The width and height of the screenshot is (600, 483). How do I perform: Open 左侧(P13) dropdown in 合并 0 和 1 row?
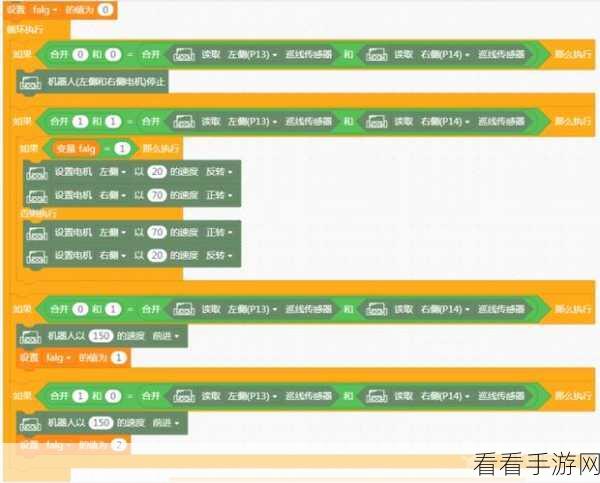tap(252, 309)
